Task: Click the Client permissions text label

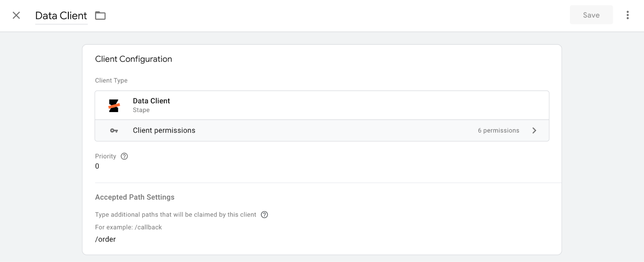Action: (x=164, y=130)
